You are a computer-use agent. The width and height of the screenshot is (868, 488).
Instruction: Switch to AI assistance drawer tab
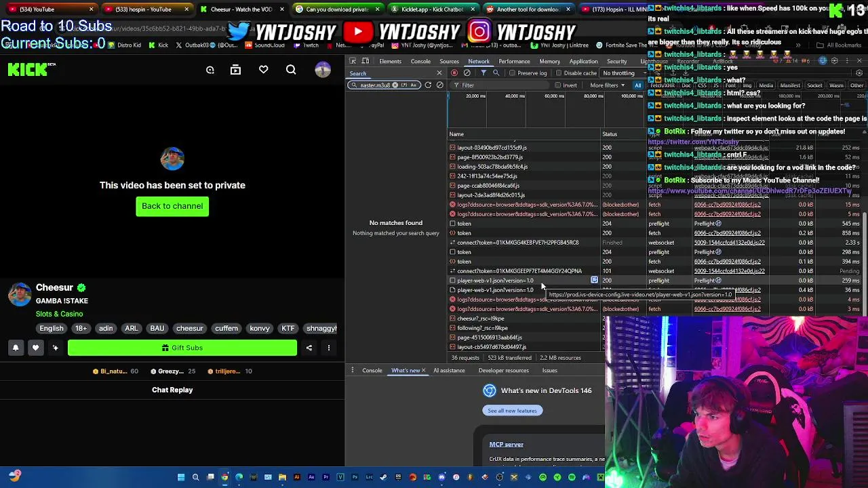[x=449, y=371]
